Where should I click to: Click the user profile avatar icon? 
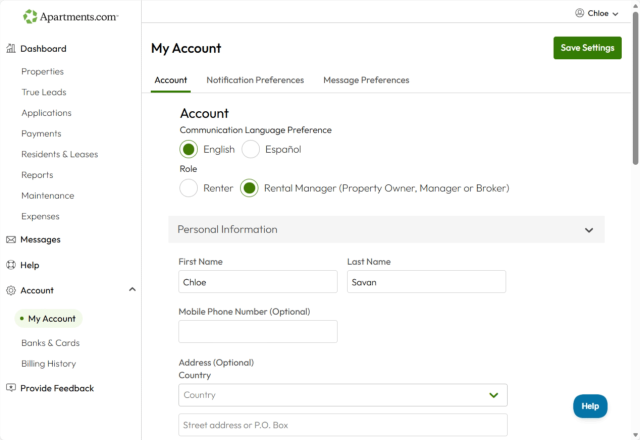click(579, 13)
